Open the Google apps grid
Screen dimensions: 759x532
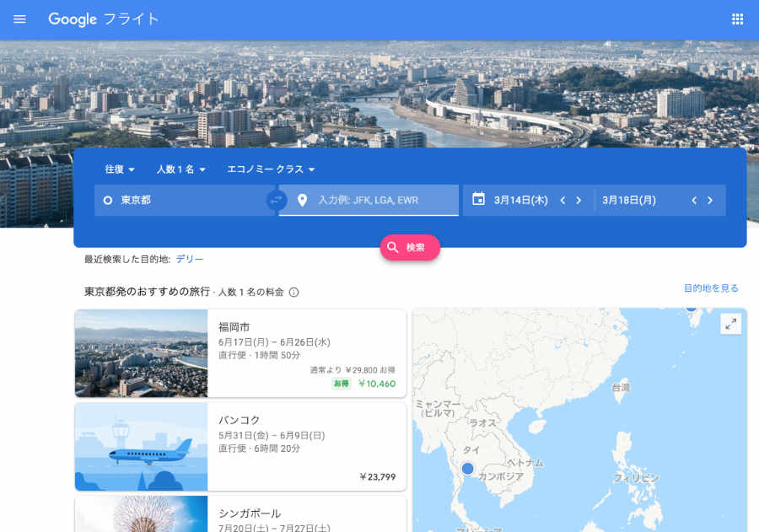coord(737,19)
